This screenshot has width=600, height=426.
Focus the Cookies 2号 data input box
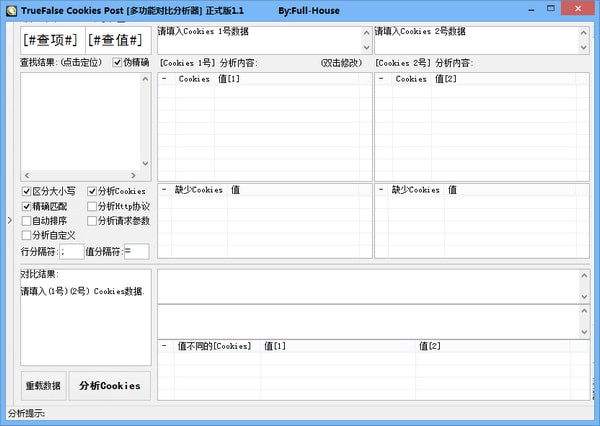[x=475, y=40]
